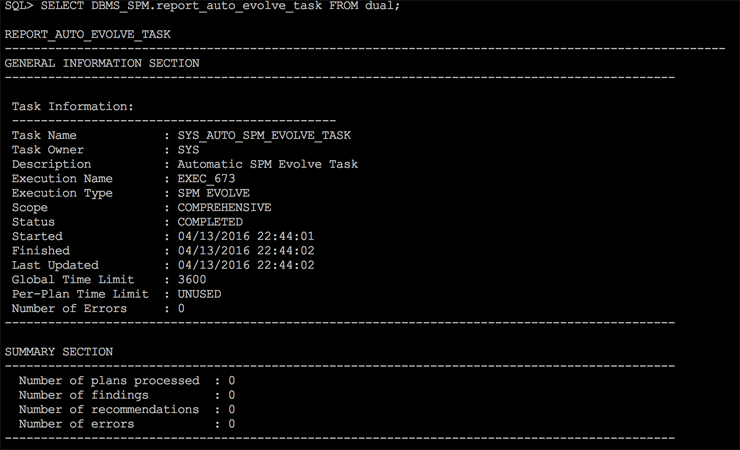Click the SYS_AUTO_SPM_EVOLVE_TASK task name value
This screenshot has height=450, width=740.
264,135
